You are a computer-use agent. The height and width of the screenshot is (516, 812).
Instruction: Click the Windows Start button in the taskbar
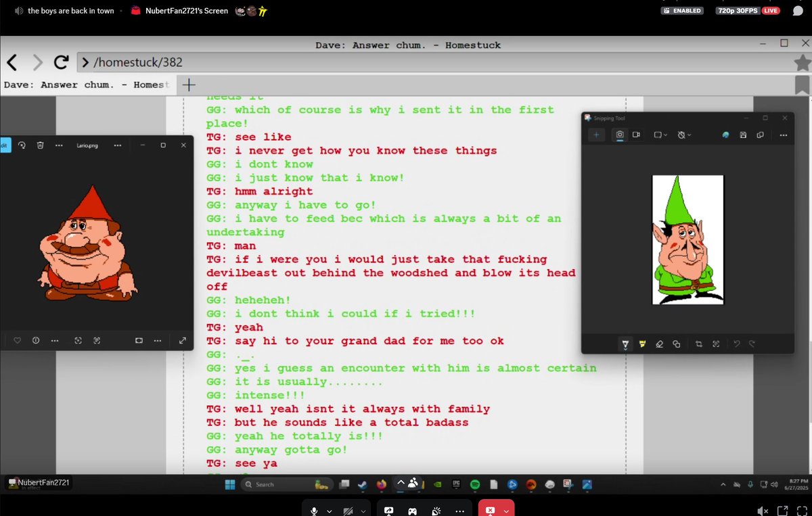click(x=229, y=484)
